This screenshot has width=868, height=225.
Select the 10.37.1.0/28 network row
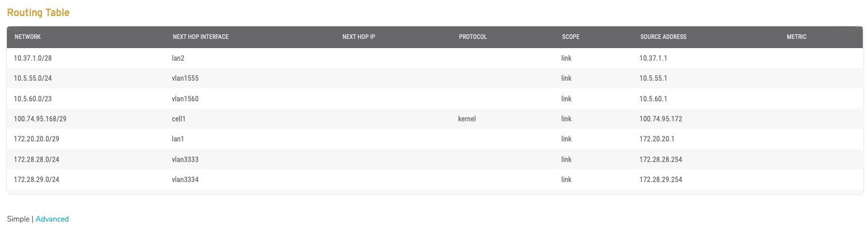[x=434, y=58]
